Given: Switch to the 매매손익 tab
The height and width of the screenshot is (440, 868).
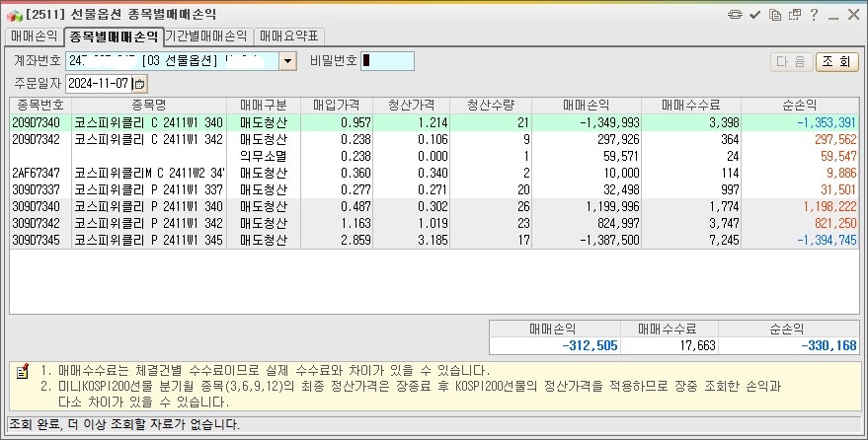Looking at the screenshot, I should (x=33, y=37).
